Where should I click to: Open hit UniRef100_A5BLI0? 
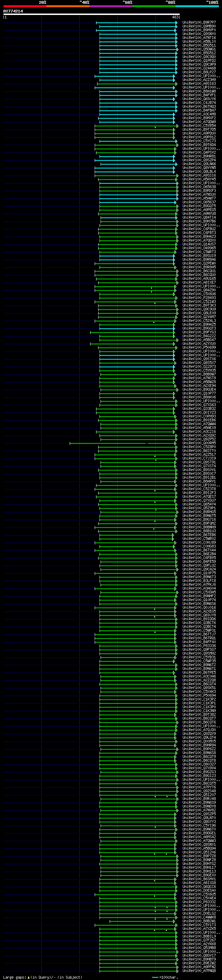pos(199,41)
